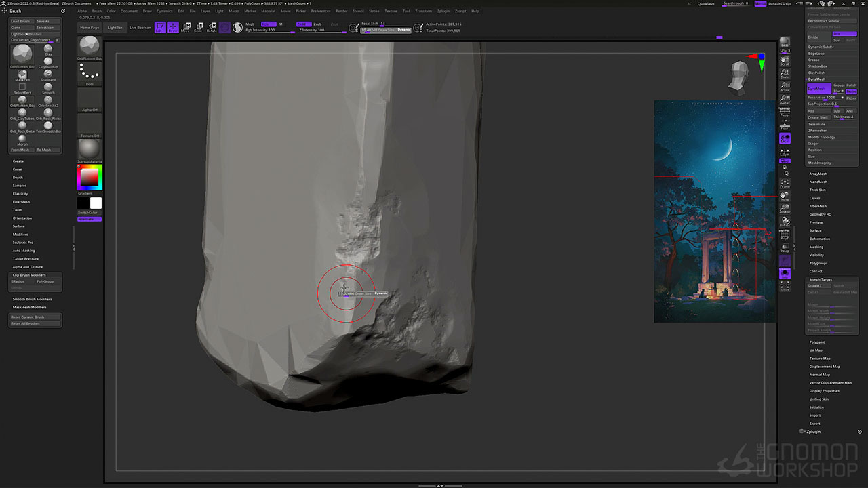Viewport: 868px width, 488px height.
Task: Toggle Zadd sculpt mode
Action: (x=303, y=24)
